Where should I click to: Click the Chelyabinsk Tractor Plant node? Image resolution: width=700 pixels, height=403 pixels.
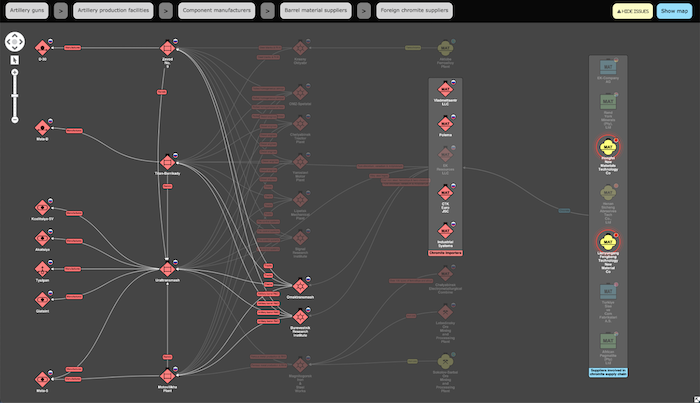300,124
